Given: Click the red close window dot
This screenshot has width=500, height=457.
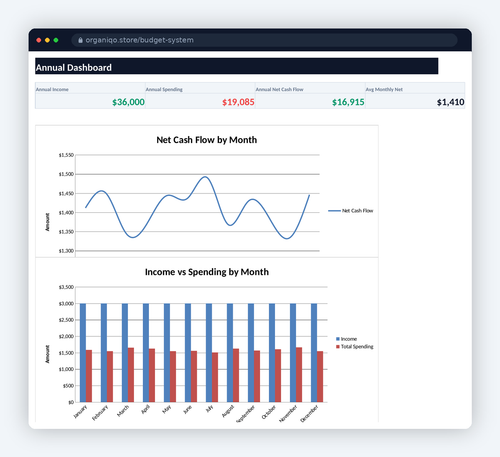Looking at the screenshot, I should [39, 40].
